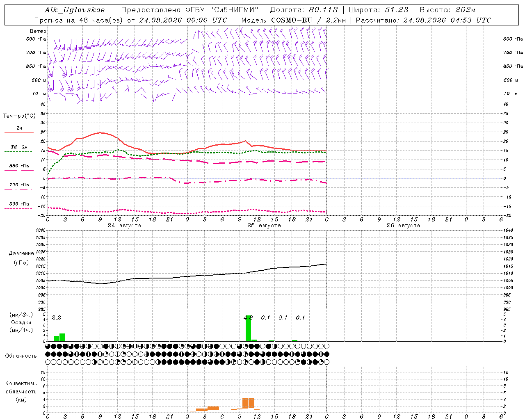Image resolution: width=525 pixels, height=420 pixels.
Task: Click the red 2м temperature legend line
Action: pyautogui.click(x=19, y=132)
